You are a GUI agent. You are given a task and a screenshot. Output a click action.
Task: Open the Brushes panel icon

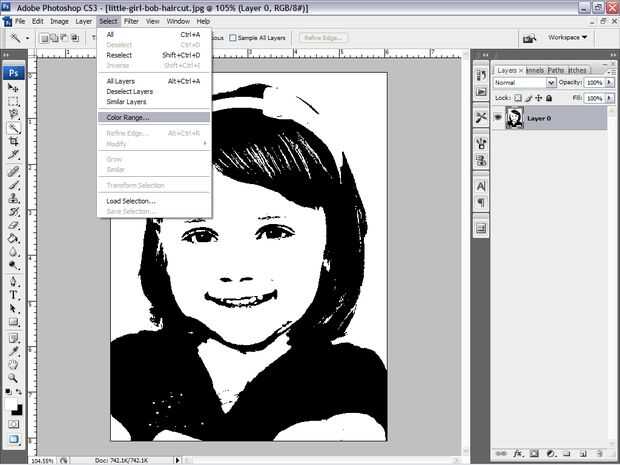(x=481, y=143)
